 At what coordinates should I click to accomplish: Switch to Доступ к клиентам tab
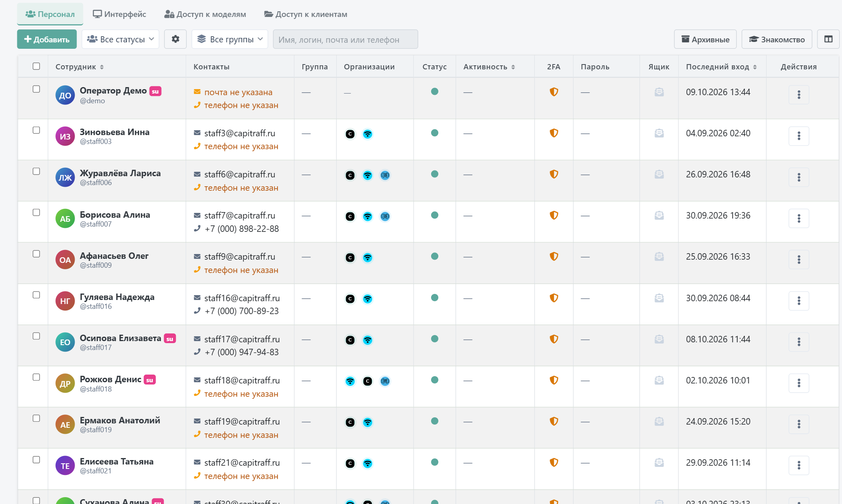click(x=306, y=14)
